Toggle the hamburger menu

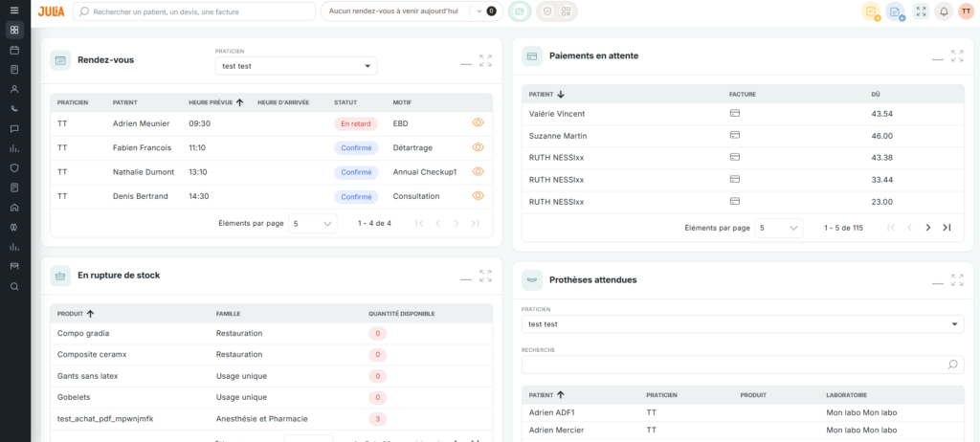(x=14, y=11)
